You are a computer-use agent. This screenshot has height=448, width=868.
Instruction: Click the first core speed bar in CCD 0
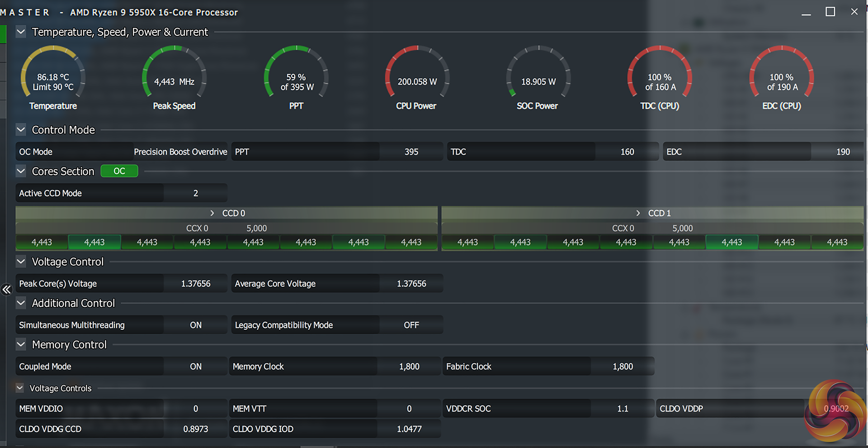tap(42, 243)
